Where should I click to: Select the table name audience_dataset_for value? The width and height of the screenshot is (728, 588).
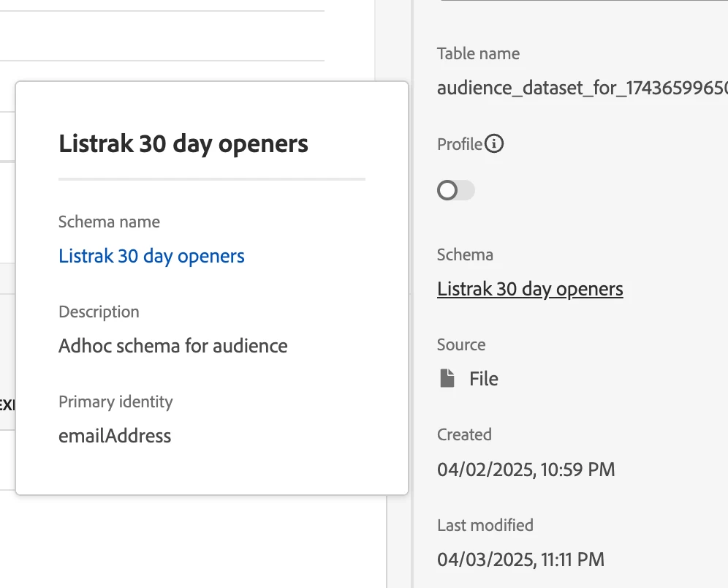583,88
